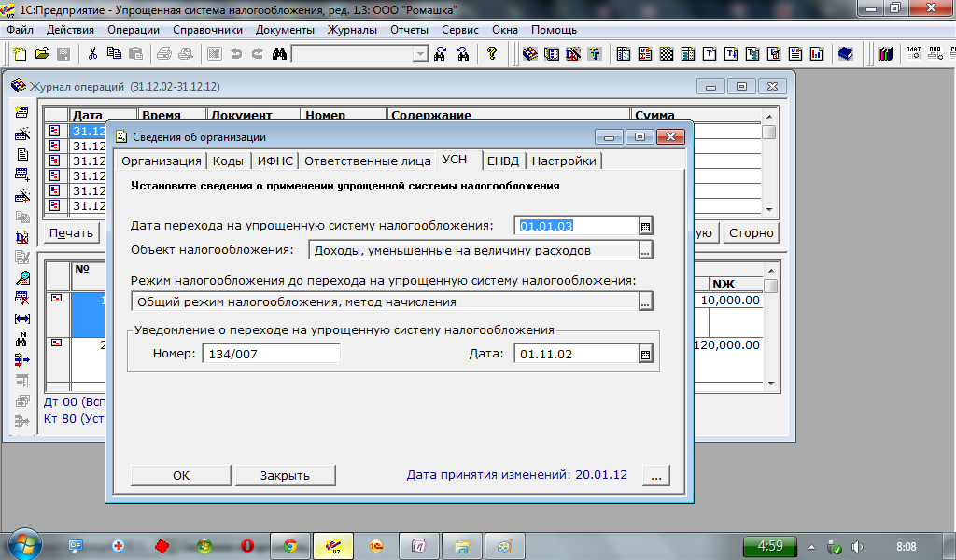Screen dimensions: 956x560
Task: Open calendar for notification date
Action: coord(645,354)
